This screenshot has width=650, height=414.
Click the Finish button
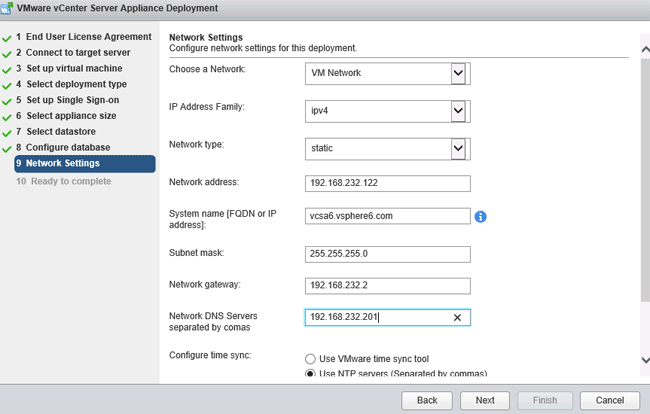[545, 400]
